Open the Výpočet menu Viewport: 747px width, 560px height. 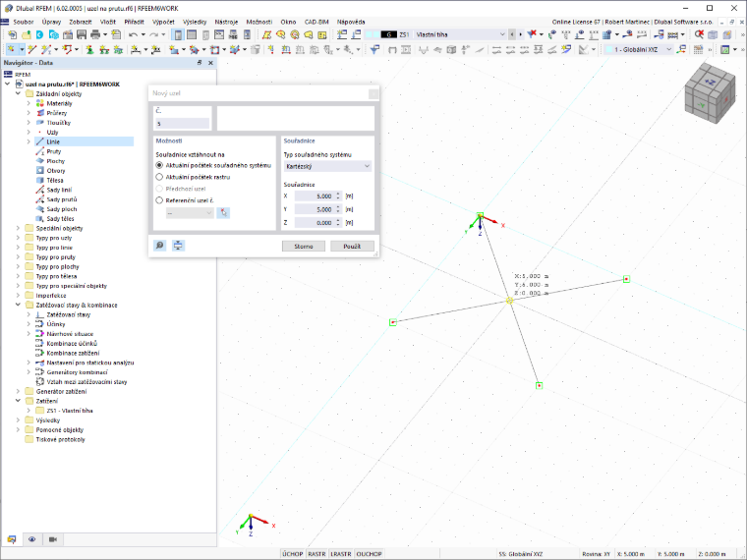163,22
